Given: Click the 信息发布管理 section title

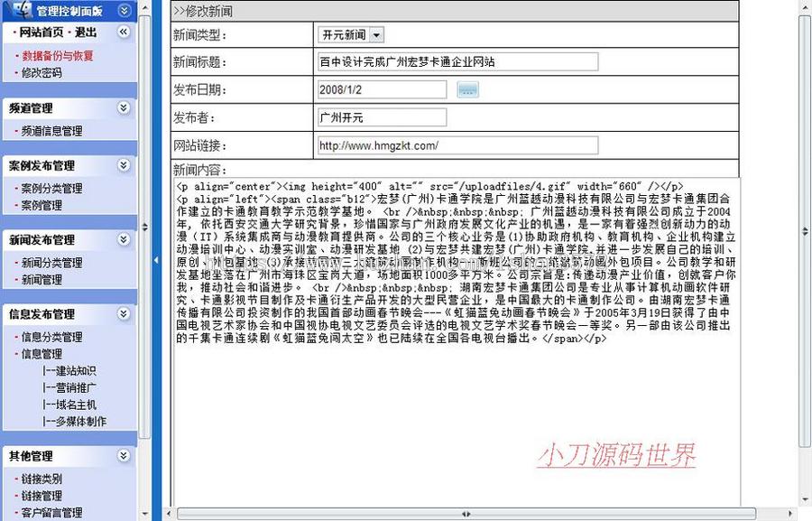Looking at the screenshot, I should click(x=42, y=314).
